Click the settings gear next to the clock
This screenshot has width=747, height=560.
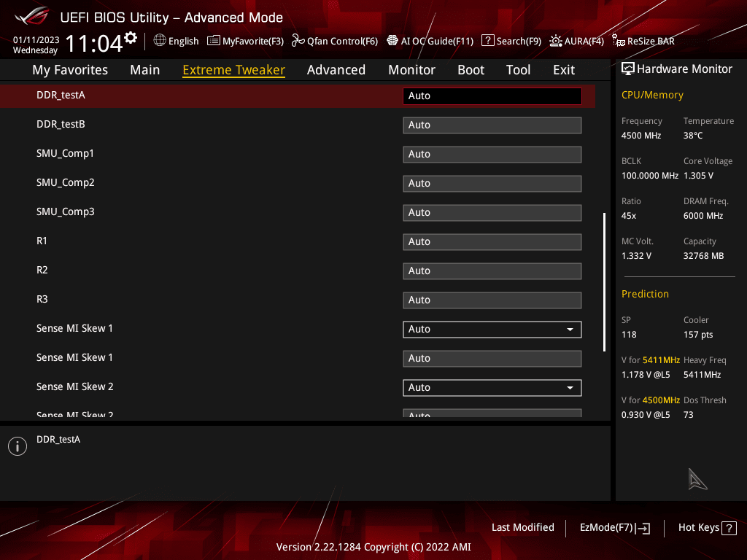(131, 38)
